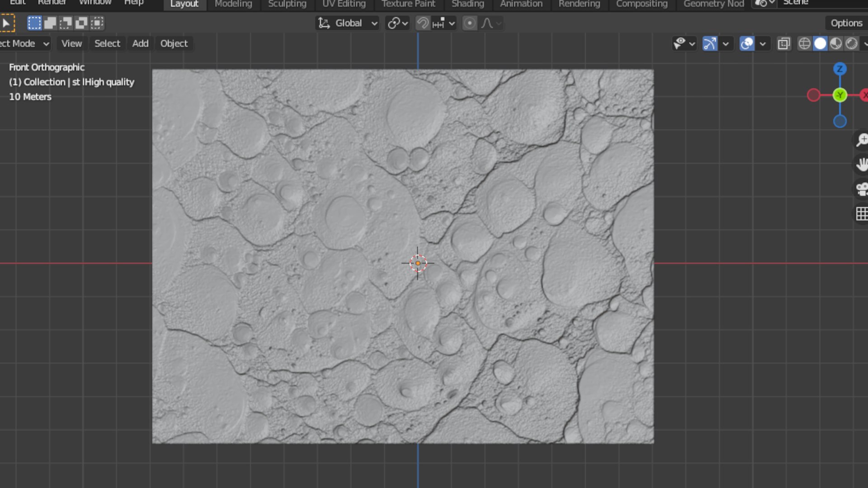This screenshot has width=868, height=488.
Task: Expand the overlays options dropdown
Action: [x=763, y=44]
